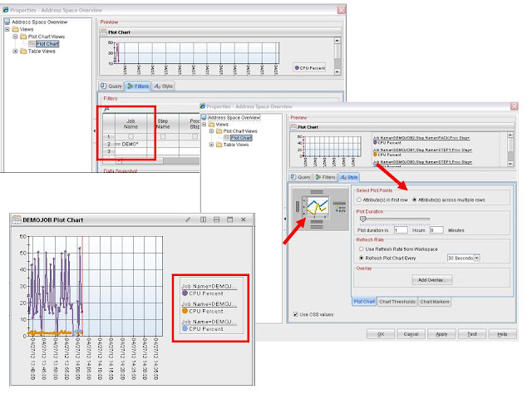The width and height of the screenshot is (532, 399).
Task: Click the pencil edit icon on DEMOJOB Plot Chart
Action: click(188, 219)
